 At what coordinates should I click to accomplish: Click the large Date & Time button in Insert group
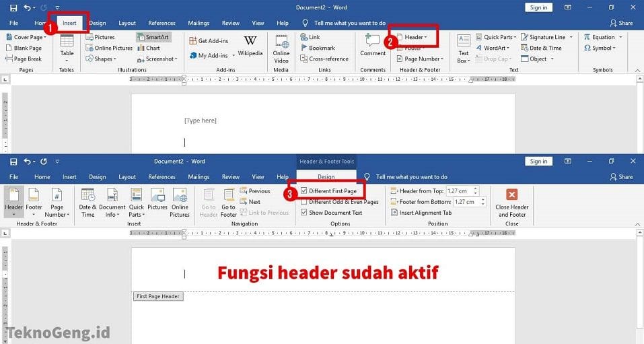tap(87, 202)
